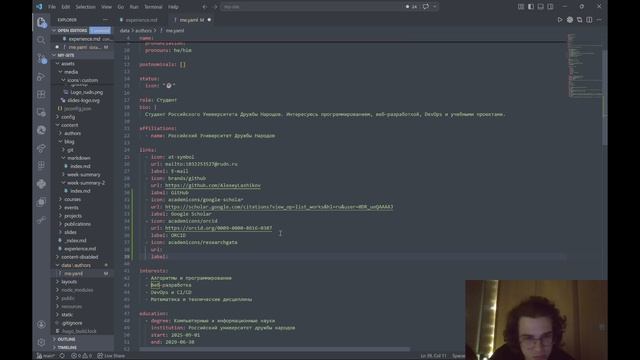Open Run and Debug view
Viewport: 640px width, 360px height.
(x=41, y=76)
